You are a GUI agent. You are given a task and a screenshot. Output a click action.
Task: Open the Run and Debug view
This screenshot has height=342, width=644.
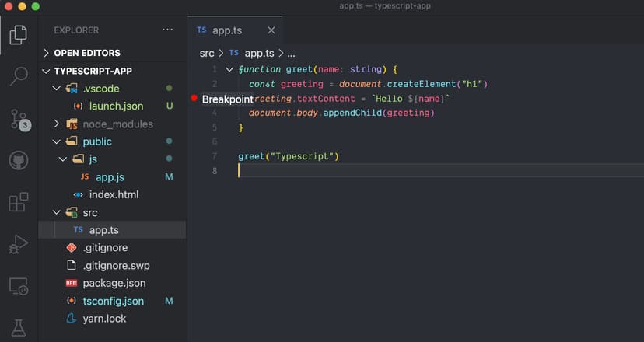click(19, 244)
